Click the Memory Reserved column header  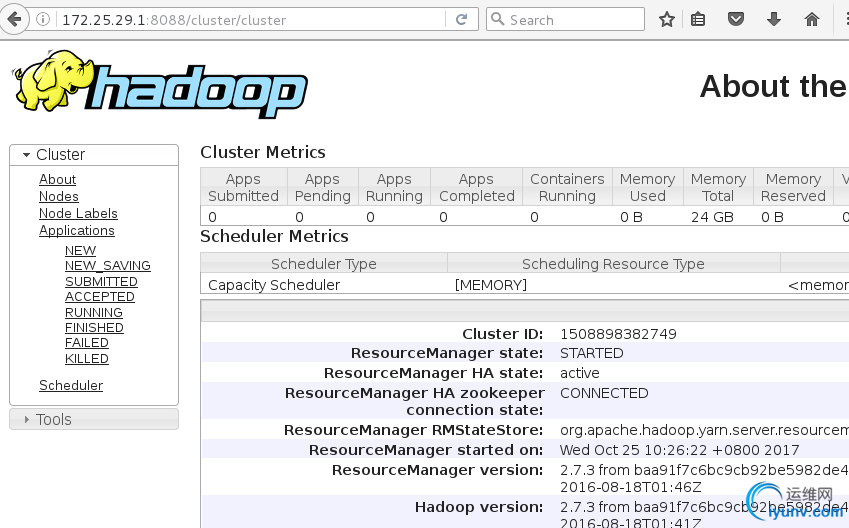point(793,187)
